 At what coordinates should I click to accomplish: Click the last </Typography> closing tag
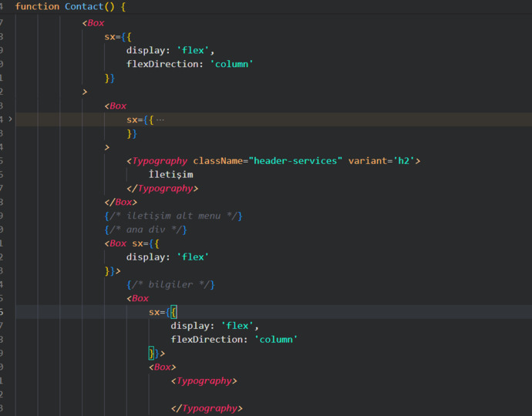coord(207,408)
